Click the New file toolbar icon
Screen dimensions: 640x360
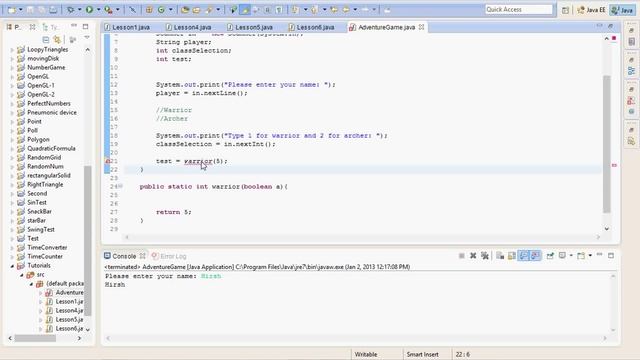click(12, 10)
